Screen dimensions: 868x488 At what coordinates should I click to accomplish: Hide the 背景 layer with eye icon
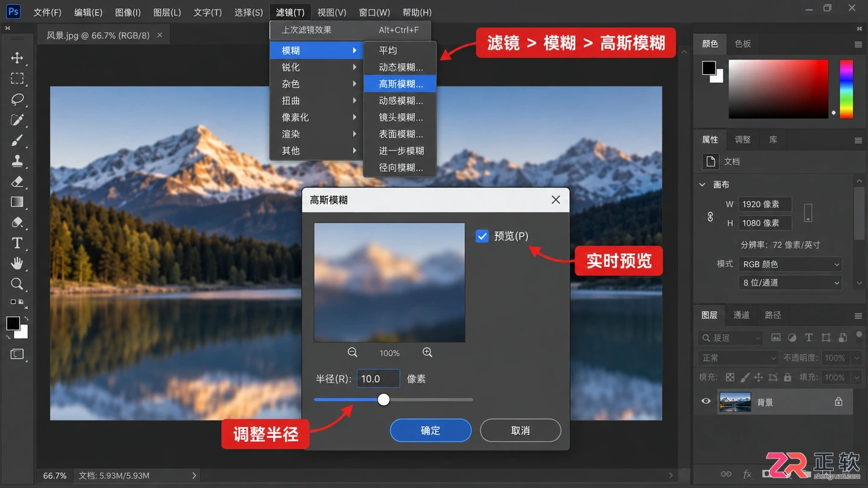tap(706, 402)
